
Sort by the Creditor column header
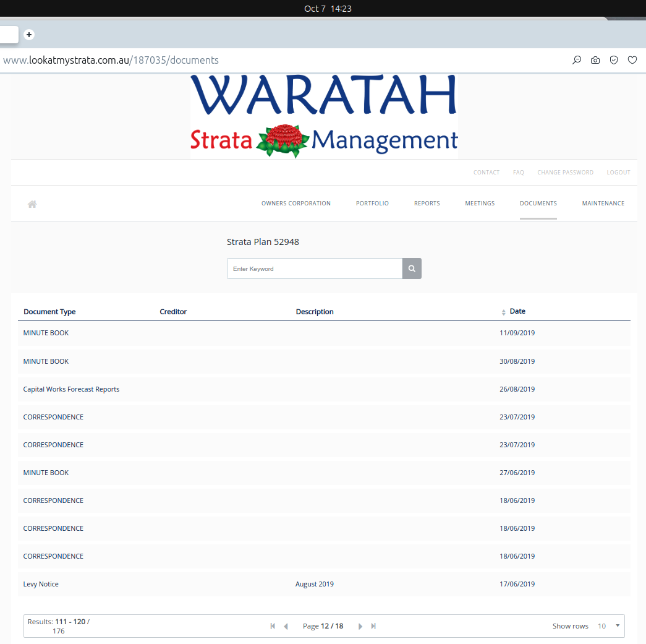(x=173, y=312)
